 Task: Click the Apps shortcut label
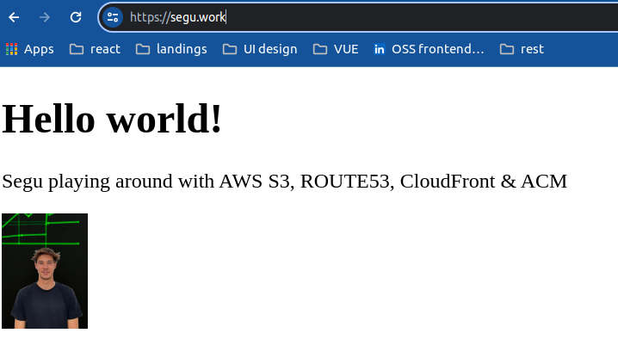(x=39, y=49)
